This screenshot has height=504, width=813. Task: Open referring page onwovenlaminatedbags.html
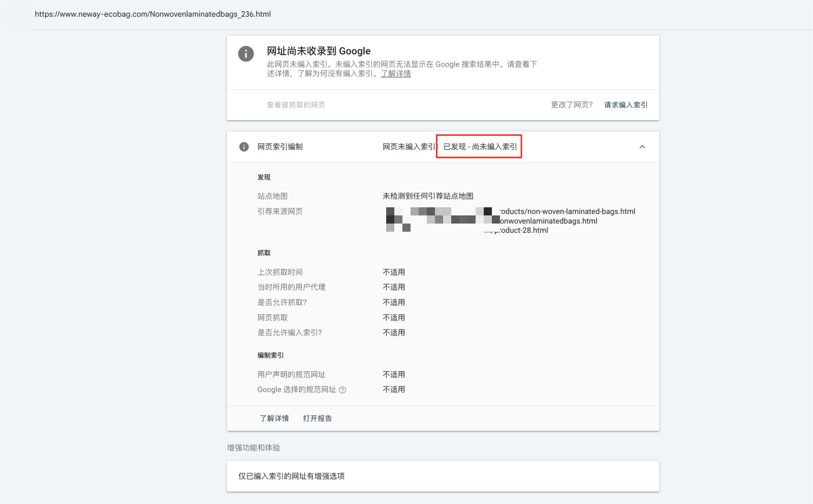[x=548, y=221]
